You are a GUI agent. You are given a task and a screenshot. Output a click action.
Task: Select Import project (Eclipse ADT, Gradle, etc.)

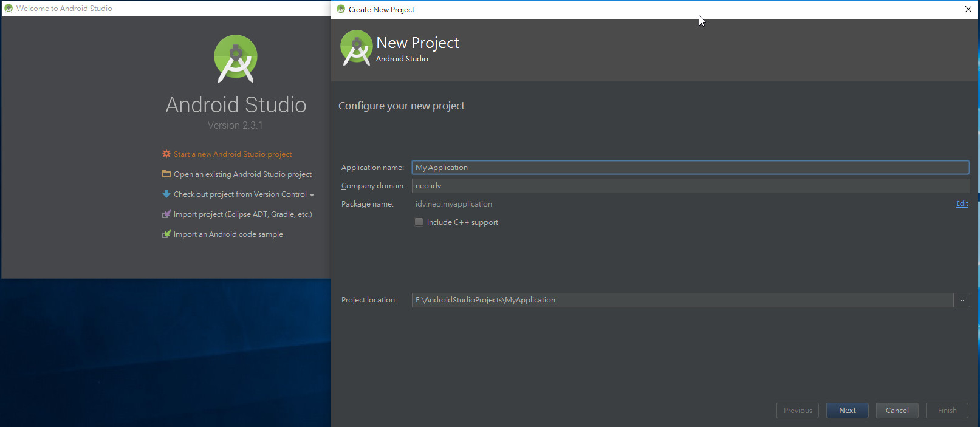[x=243, y=214]
